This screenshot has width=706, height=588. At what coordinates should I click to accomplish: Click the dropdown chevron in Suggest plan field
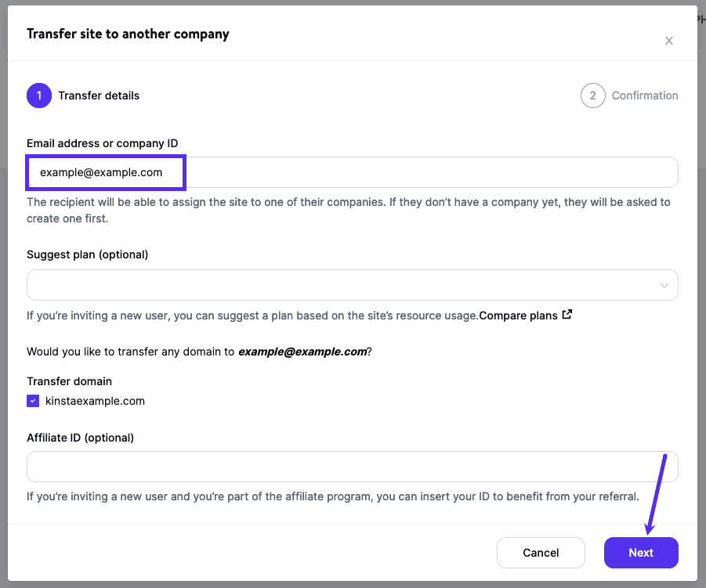664,285
